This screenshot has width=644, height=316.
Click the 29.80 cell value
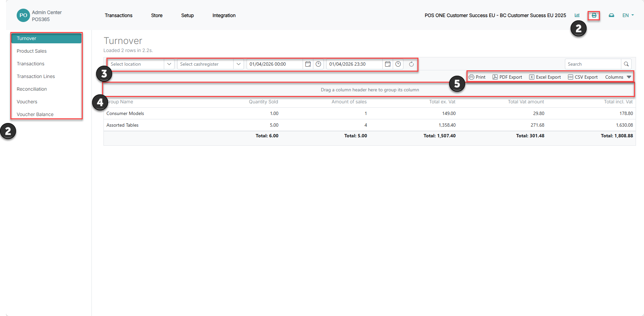539,113
